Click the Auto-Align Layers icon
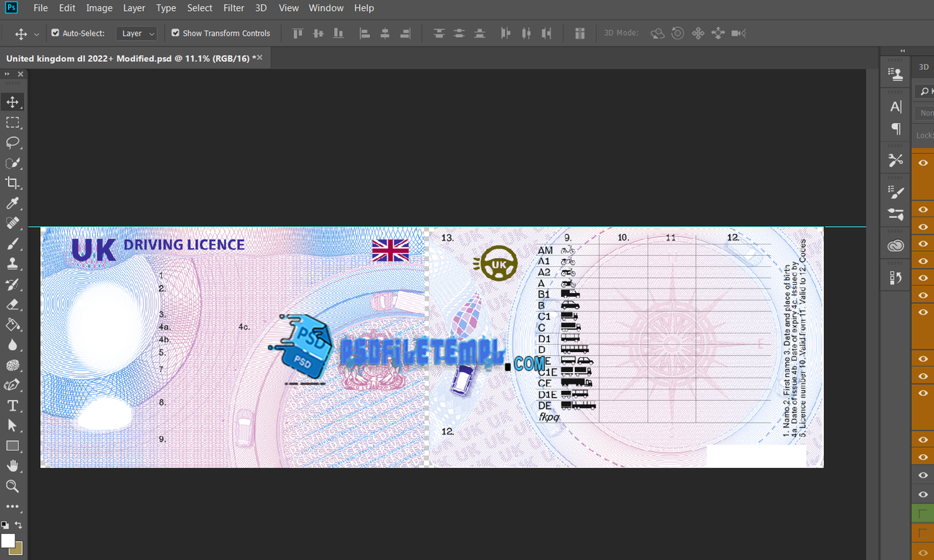This screenshot has height=560, width=934. [x=580, y=34]
